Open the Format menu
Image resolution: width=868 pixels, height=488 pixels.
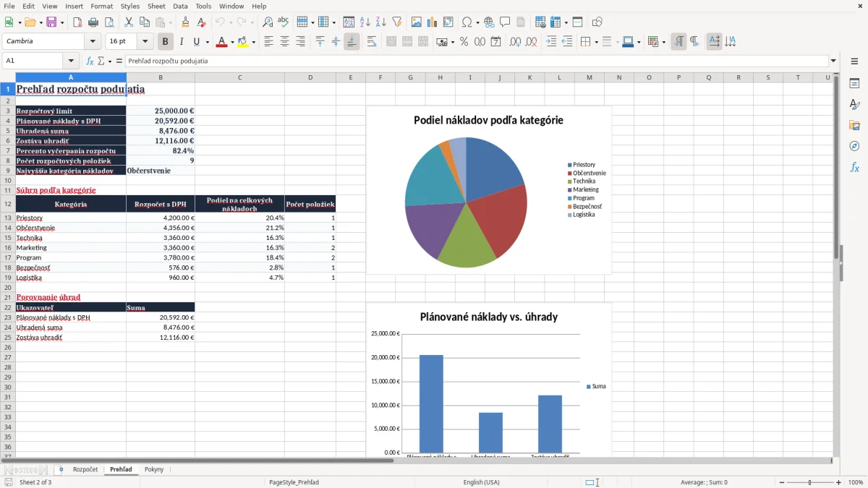pyautogui.click(x=101, y=6)
